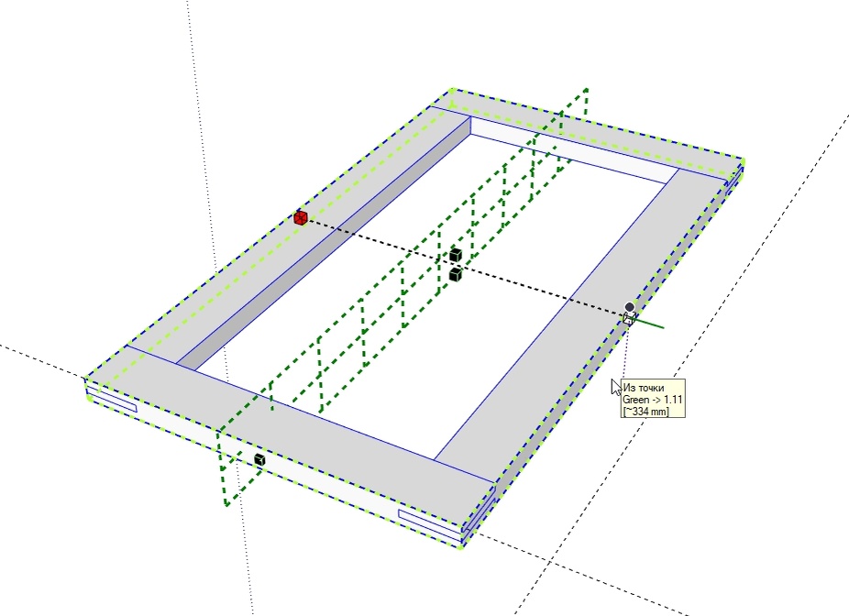Click the red cube grip on frame edge

coord(301,218)
